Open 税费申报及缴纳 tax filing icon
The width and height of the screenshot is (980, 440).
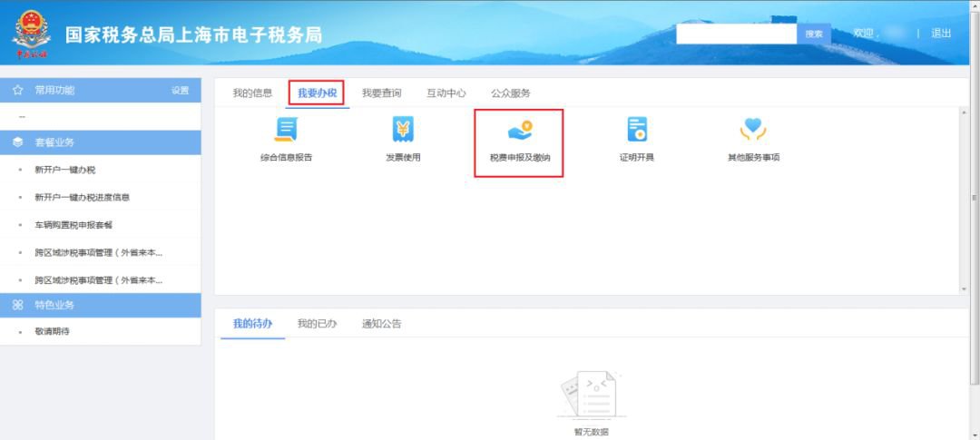(520, 132)
